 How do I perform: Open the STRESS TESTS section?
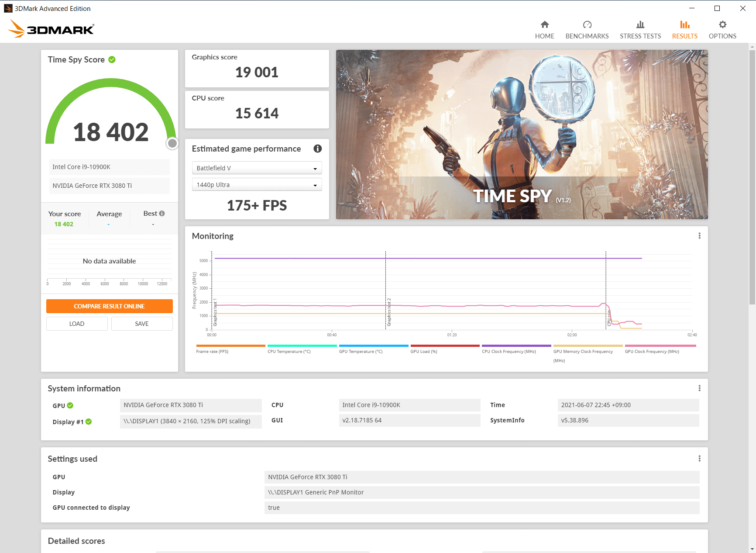click(640, 30)
